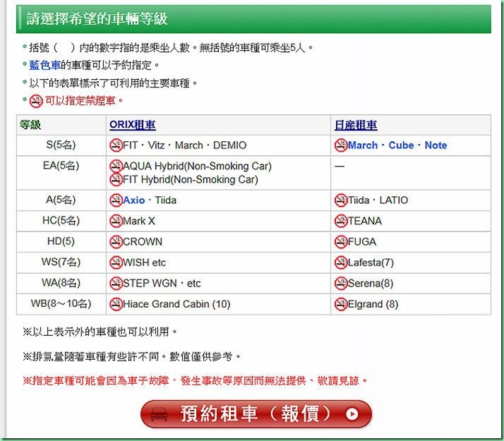The image size is (504, 441).
Task: Open the 日産租車 link
Action: point(356,125)
